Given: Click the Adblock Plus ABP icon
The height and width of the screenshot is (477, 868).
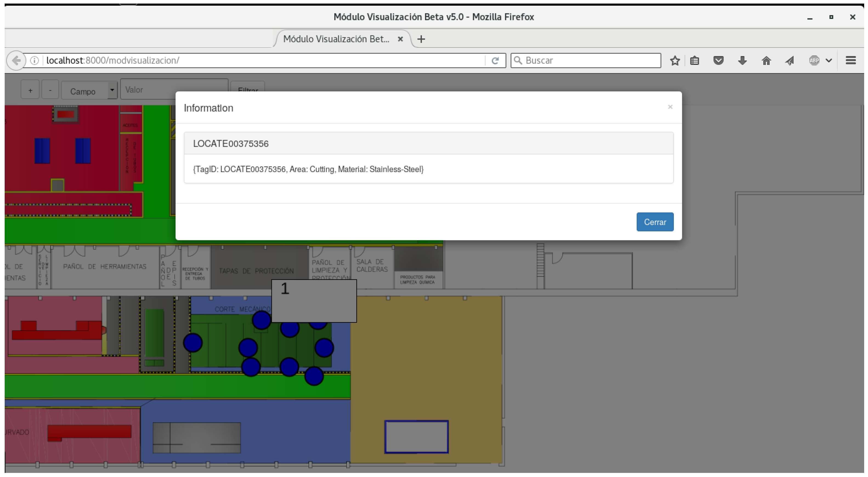Looking at the screenshot, I should 814,61.
